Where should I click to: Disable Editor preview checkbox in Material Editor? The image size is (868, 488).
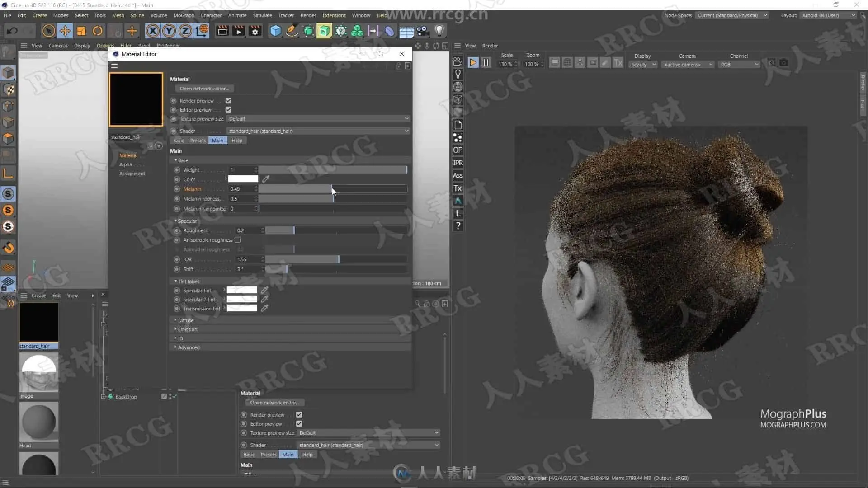click(228, 110)
